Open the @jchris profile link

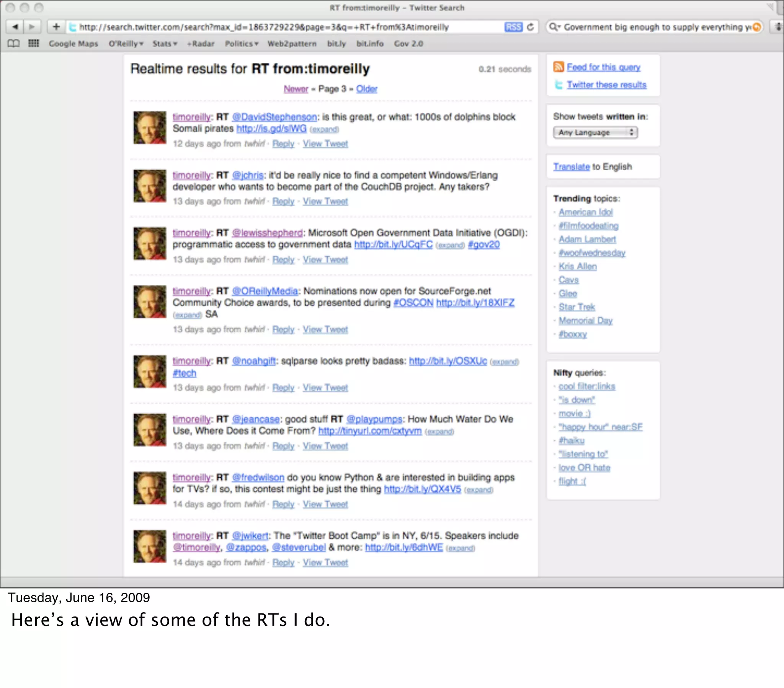pos(247,175)
